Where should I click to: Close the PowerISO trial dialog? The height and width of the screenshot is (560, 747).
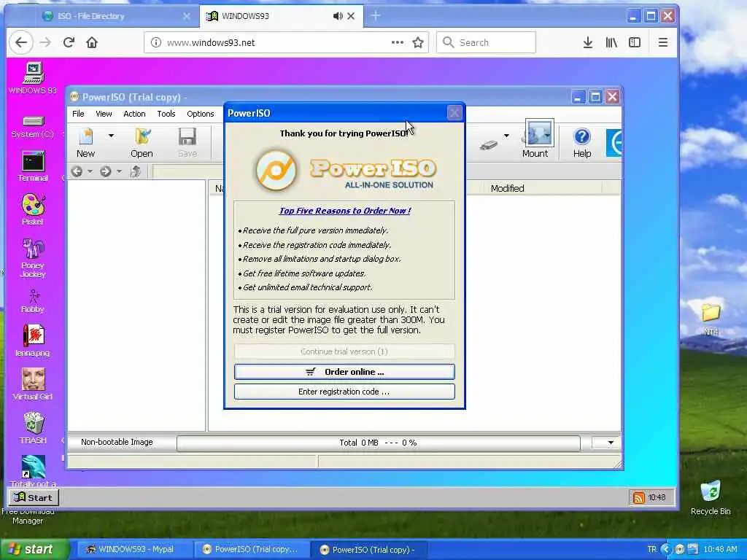(x=454, y=113)
